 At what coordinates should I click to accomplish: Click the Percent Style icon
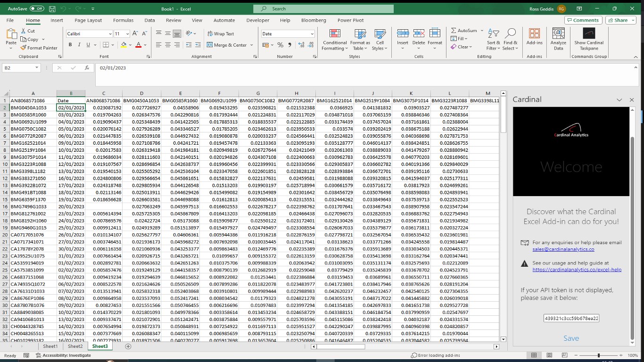(x=281, y=45)
